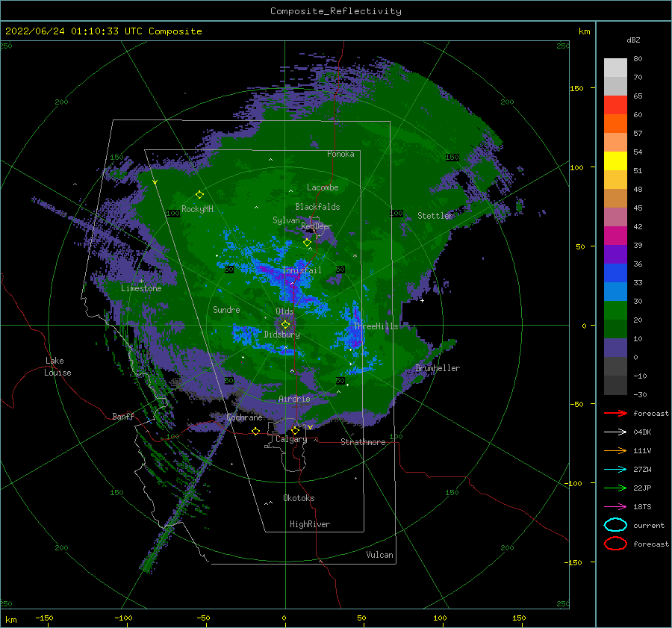Image resolution: width=672 pixels, height=628 pixels.
Task: Click the Lake Louise label
Action: [x=57, y=367]
